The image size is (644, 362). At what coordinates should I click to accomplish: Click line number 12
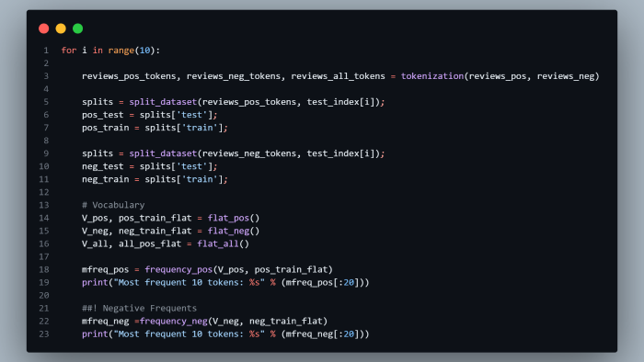44,192
